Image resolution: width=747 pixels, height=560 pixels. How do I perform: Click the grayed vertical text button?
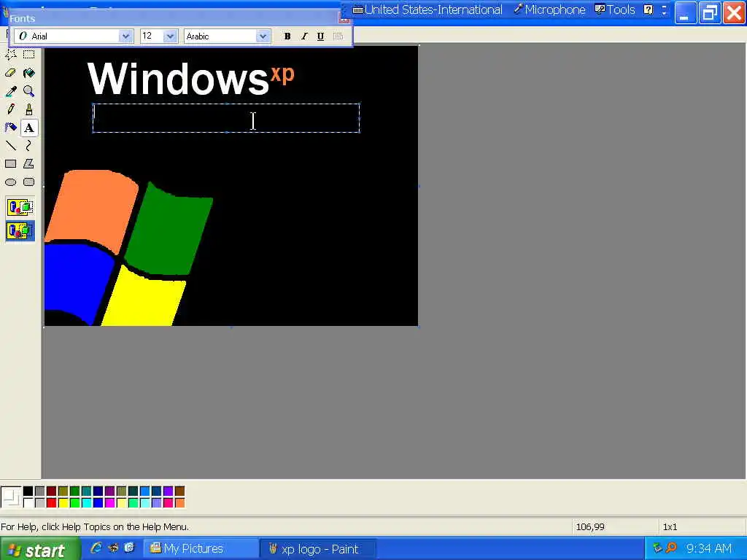click(x=338, y=36)
